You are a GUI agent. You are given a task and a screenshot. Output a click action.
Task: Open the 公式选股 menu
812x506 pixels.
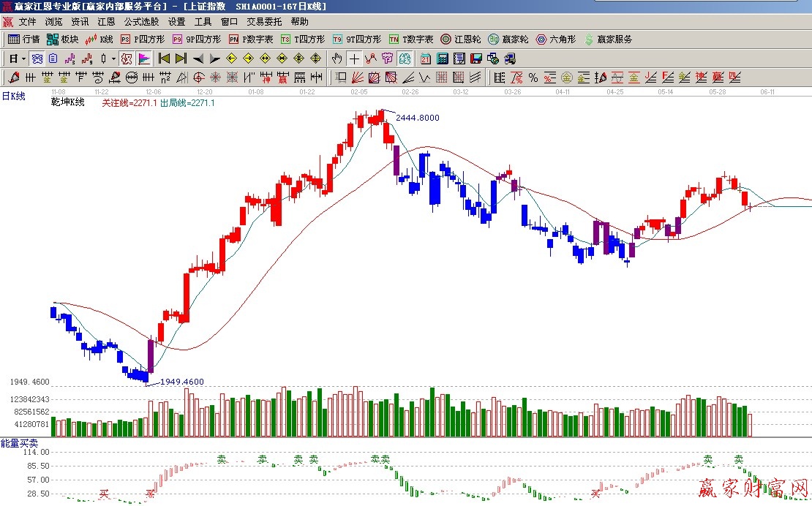click(x=141, y=22)
